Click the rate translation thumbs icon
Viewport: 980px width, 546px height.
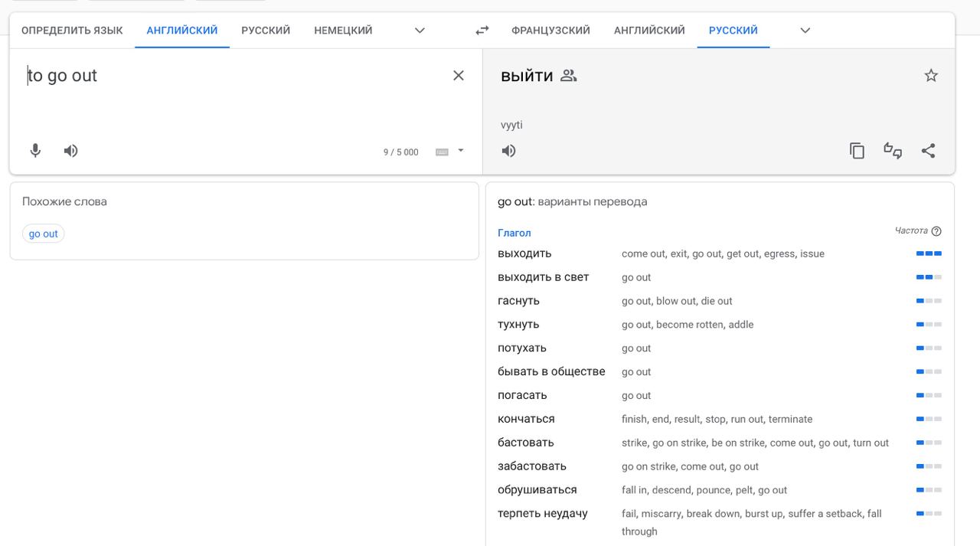click(x=893, y=151)
